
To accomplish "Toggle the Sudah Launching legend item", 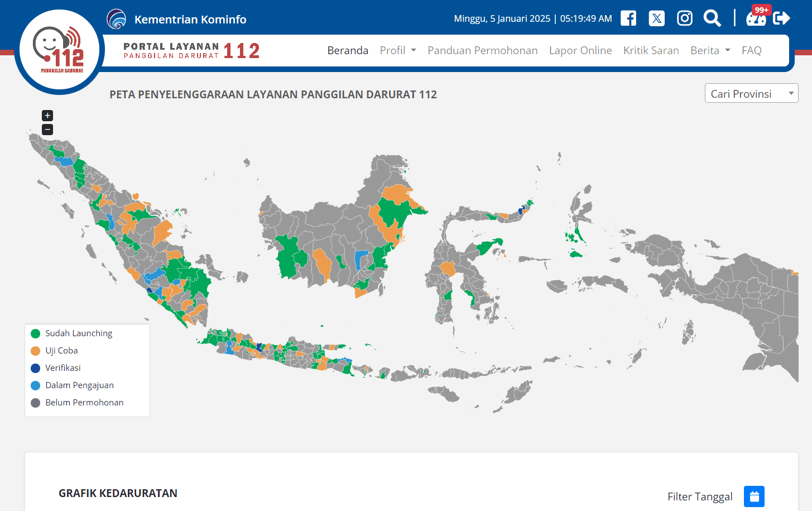I will pyautogui.click(x=78, y=333).
